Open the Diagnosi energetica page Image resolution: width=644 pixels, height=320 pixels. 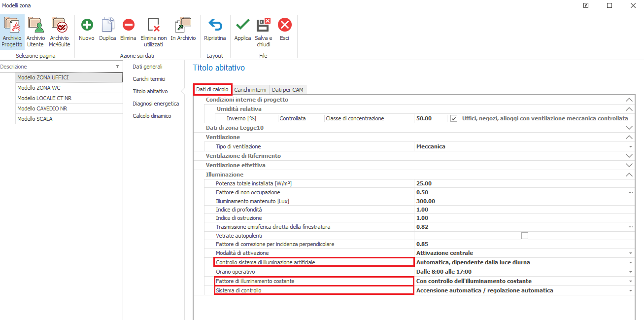coord(156,104)
